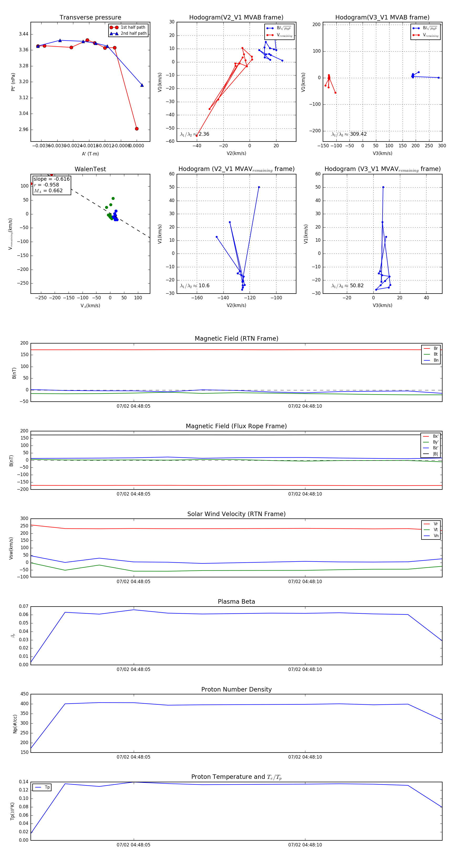Click the last blue triangle in Transverse pressure plot
Viewport: 473px width, 868px height.
[142, 85]
